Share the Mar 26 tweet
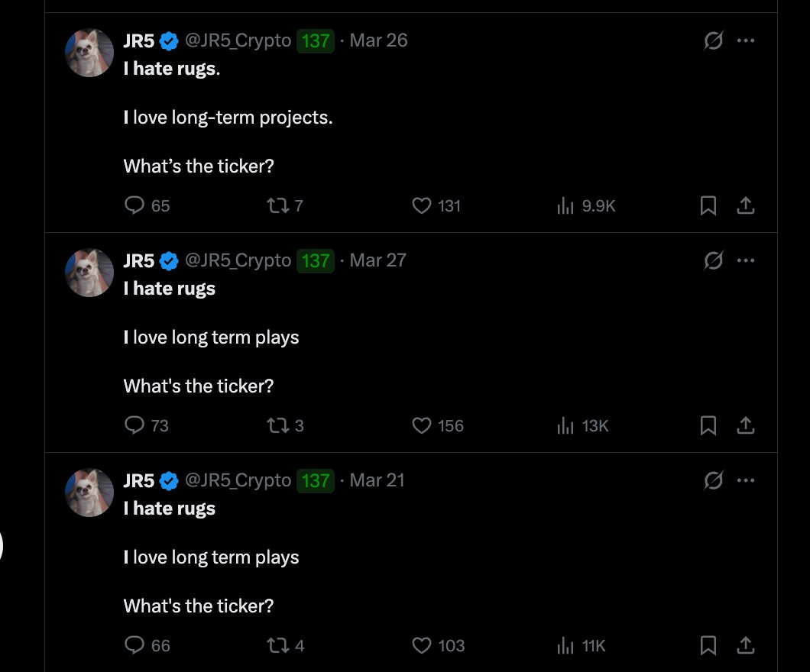Viewport: 810px width, 672px height. [x=746, y=205]
